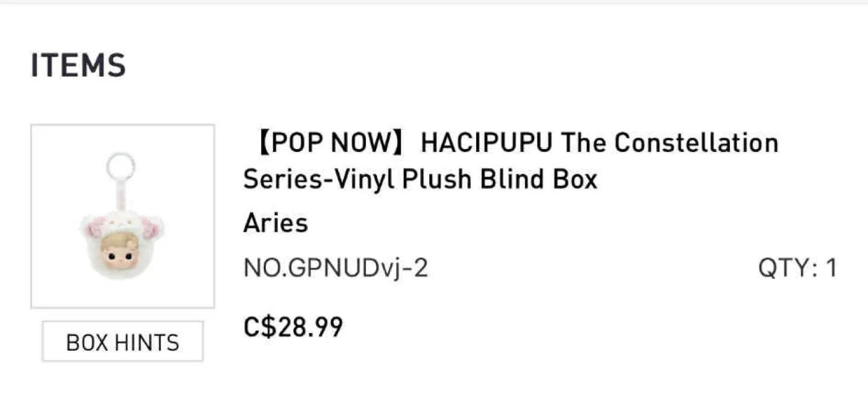Tap the silver keyring in product image
Screen dimensions: 868x394
(121, 167)
